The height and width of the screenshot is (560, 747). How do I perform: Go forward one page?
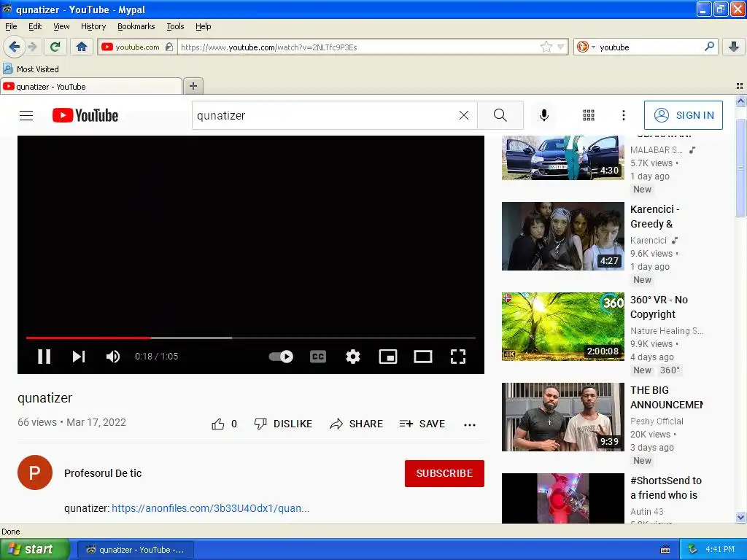[32, 47]
